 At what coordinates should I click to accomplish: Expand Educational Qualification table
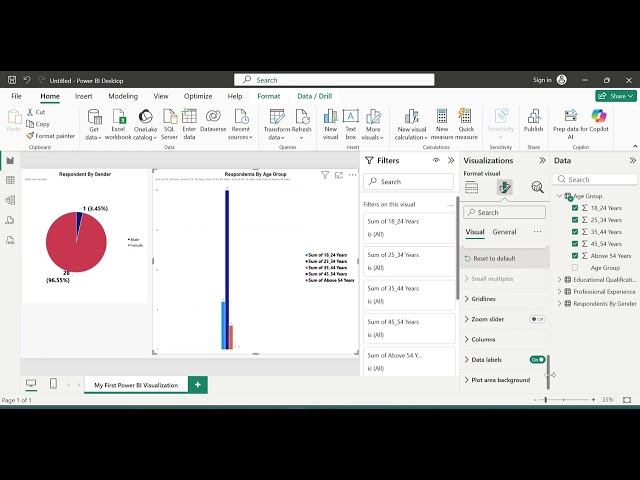[x=559, y=280]
